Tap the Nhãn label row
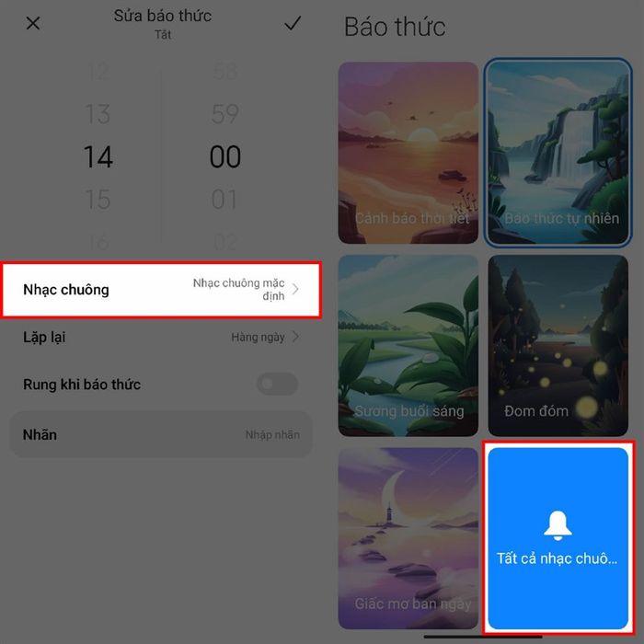Viewport: 644px width, 644px height. [161, 434]
